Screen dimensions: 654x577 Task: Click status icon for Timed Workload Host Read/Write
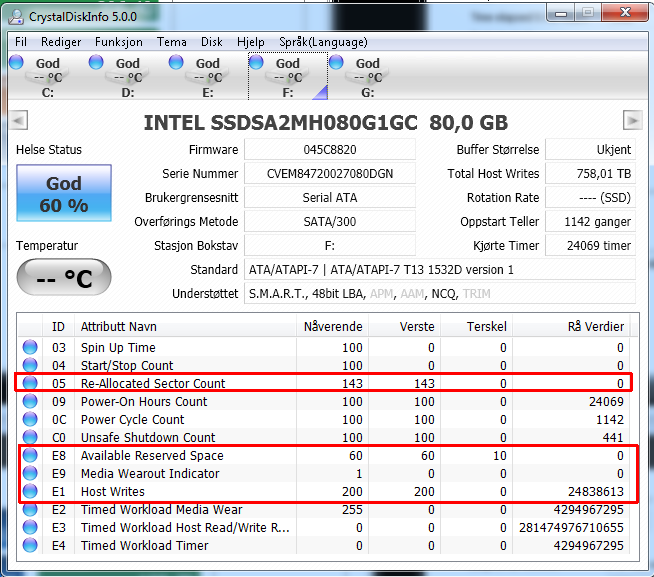pos(30,527)
